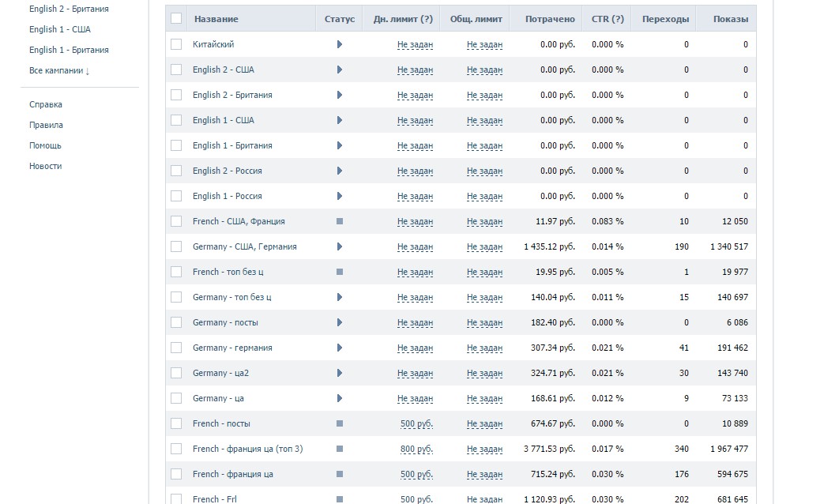Expand Все кампании list in sidebar
The height and width of the screenshot is (504, 824).
(x=59, y=70)
